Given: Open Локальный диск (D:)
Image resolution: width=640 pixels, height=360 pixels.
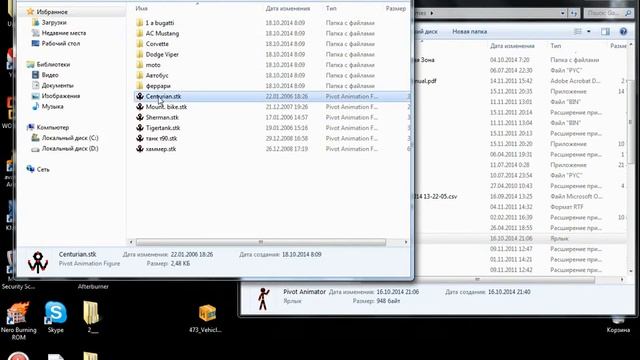Looking at the screenshot, I should [x=70, y=149].
